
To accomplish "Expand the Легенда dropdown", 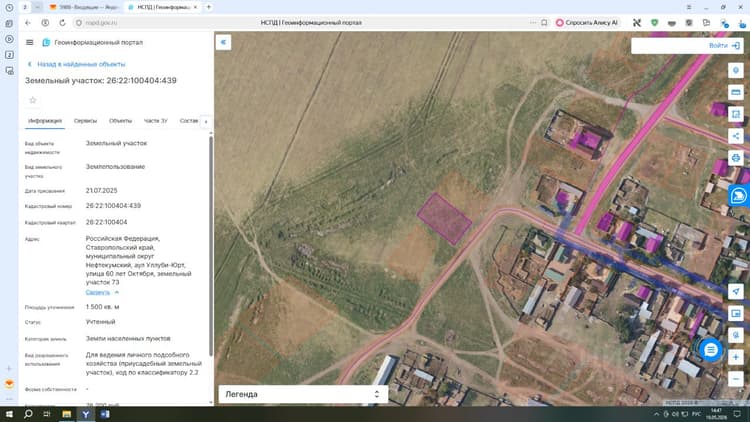I will point(303,394).
